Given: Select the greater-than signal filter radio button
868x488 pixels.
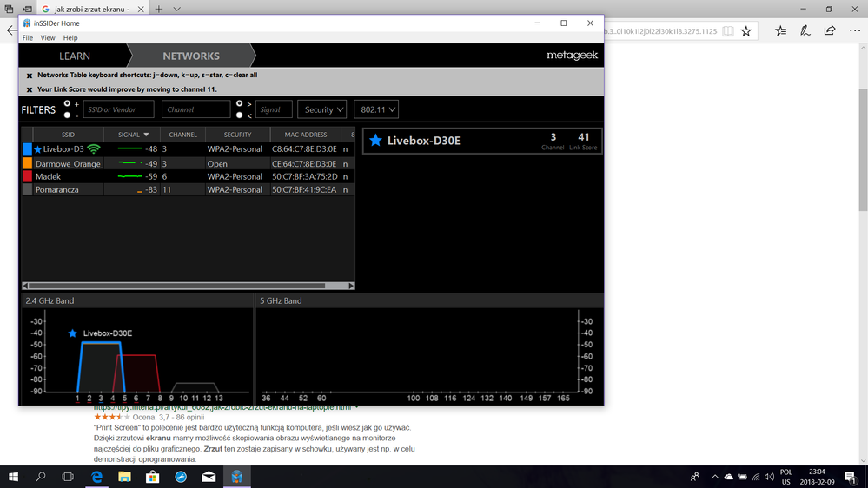Looking at the screenshot, I should point(239,104).
